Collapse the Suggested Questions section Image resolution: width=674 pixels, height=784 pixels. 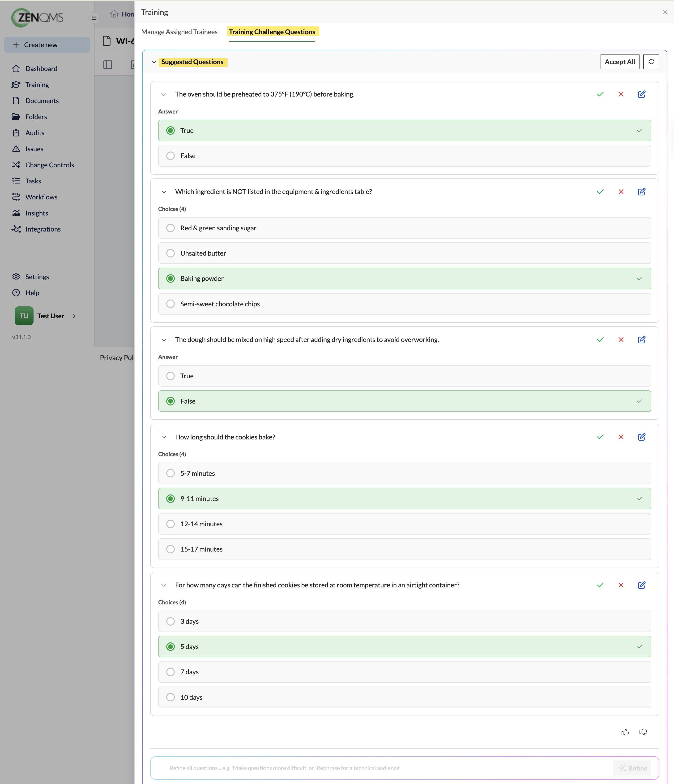coord(154,62)
